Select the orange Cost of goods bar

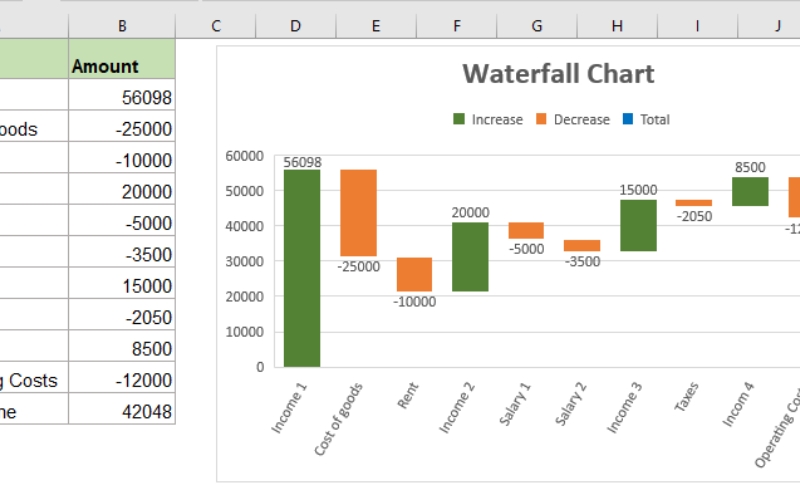click(x=358, y=213)
